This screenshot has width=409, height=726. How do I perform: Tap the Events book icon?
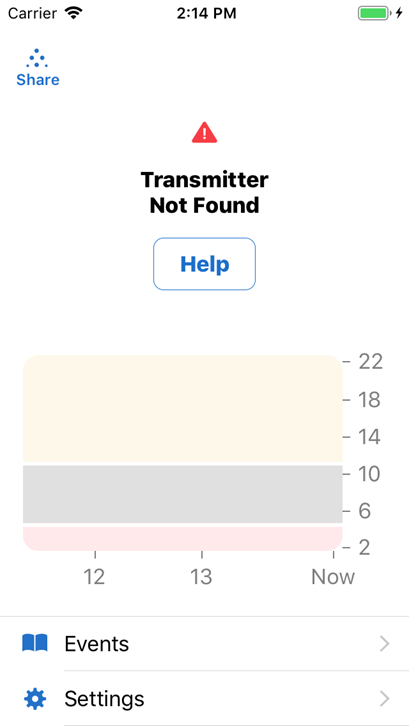point(35,644)
